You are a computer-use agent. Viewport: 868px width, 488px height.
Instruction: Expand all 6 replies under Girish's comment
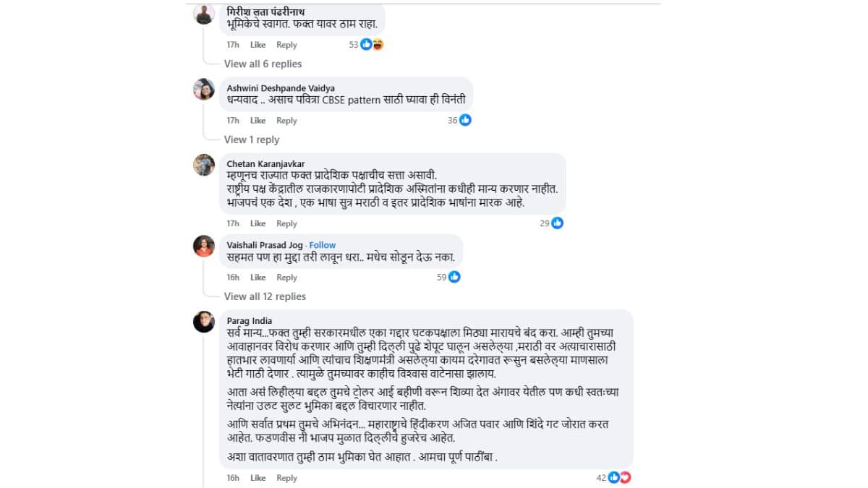pyautogui.click(x=263, y=64)
